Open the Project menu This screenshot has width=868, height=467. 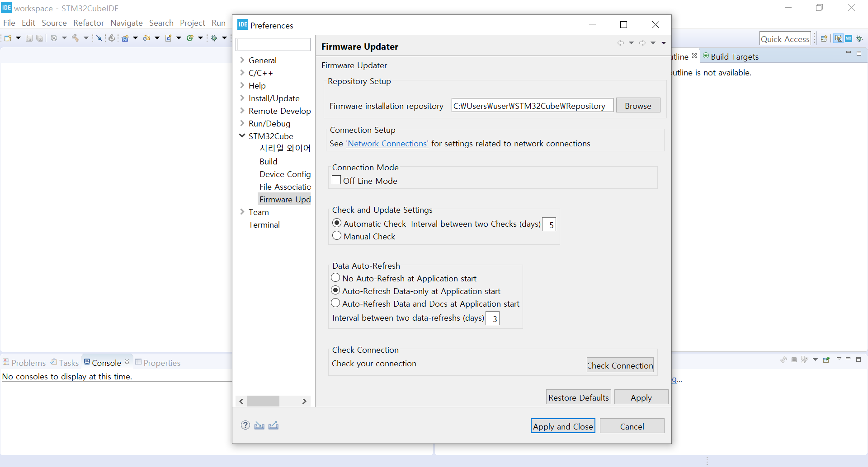click(193, 23)
